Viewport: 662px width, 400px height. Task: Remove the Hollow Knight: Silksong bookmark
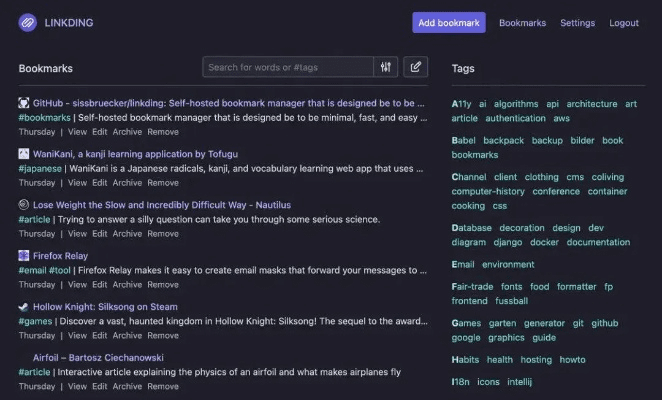[163, 336]
